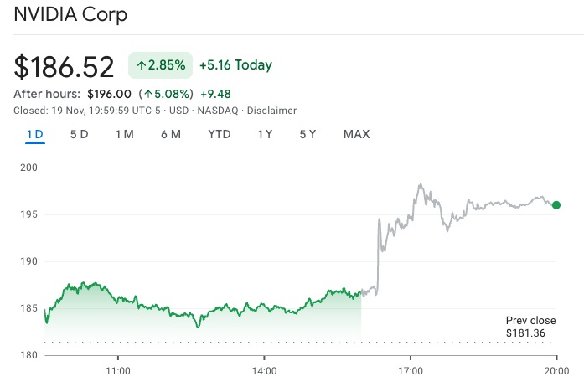
Task: Click the after-hours up-arrow beside 5.08%
Action: [x=148, y=94]
